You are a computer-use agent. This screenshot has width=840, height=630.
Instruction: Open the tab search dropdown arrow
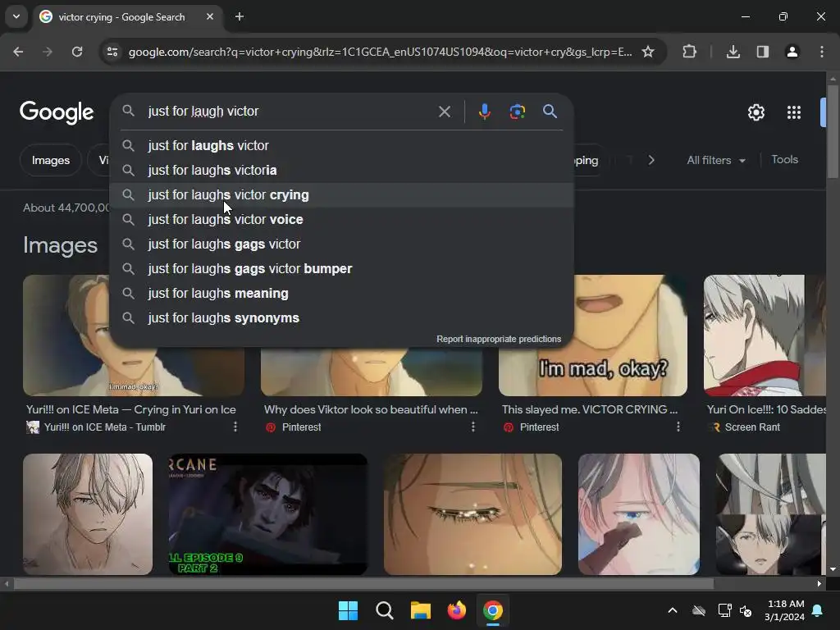(x=16, y=16)
